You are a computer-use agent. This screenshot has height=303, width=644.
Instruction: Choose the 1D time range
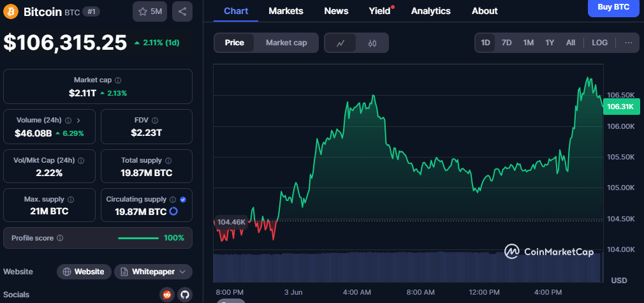pyautogui.click(x=485, y=43)
